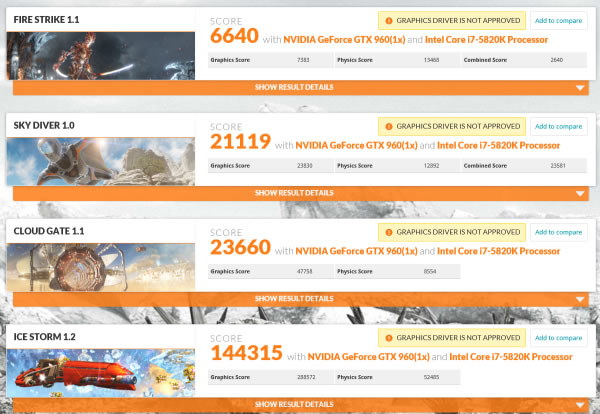
Task: Open the NVIDIA GeForce GTX 960 link in Sky Diver
Action: [x=356, y=145]
